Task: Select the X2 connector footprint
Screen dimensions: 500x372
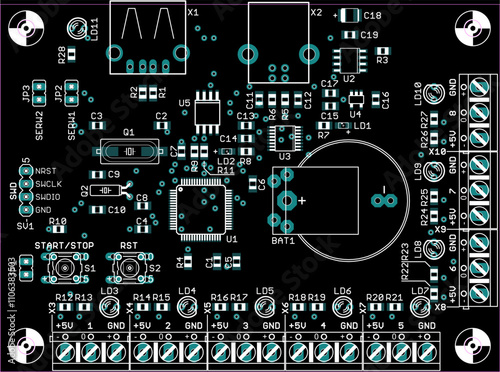Action: 278,42
